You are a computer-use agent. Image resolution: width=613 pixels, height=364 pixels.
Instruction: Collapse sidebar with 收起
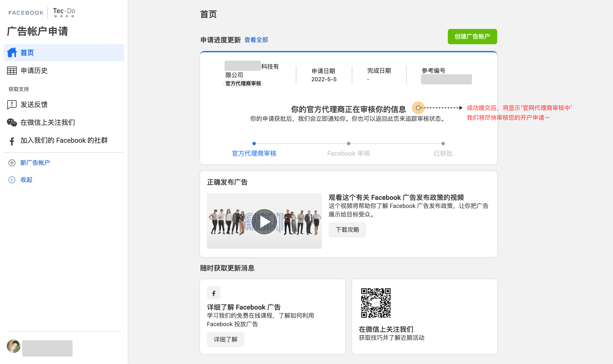coord(26,179)
